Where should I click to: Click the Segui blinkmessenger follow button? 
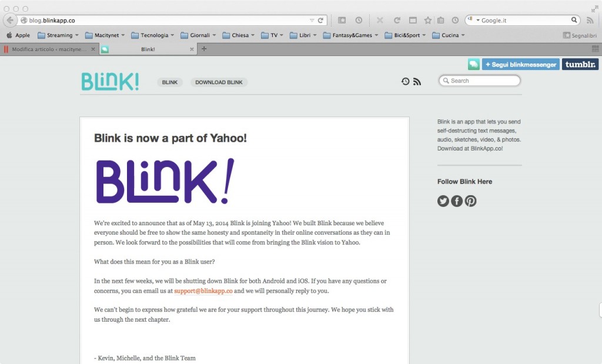coord(521,64)
